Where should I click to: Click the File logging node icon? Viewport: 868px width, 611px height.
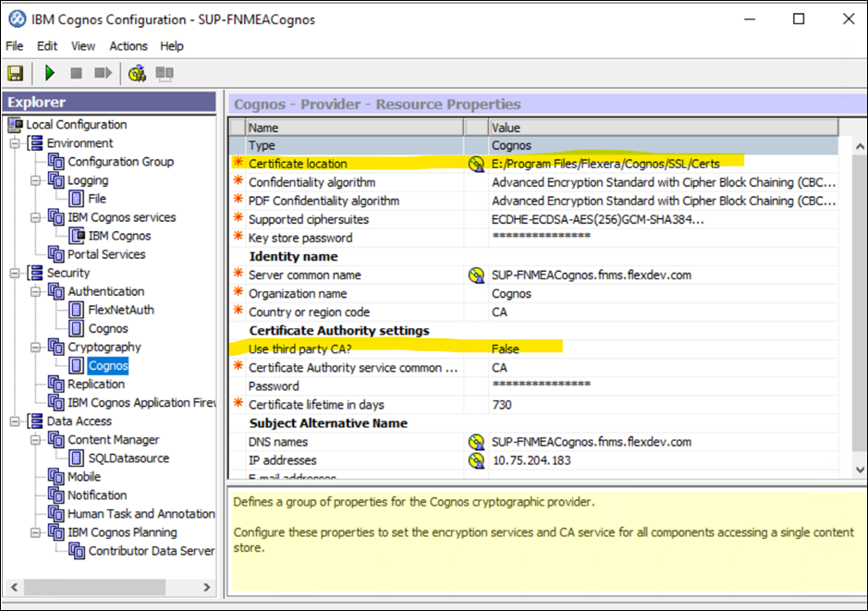coord(77,199)
